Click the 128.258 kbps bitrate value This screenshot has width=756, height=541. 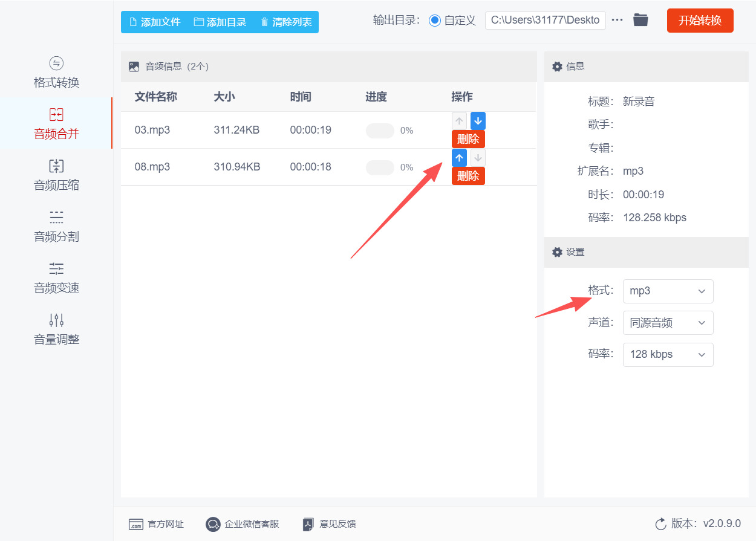tap(654, 218)
